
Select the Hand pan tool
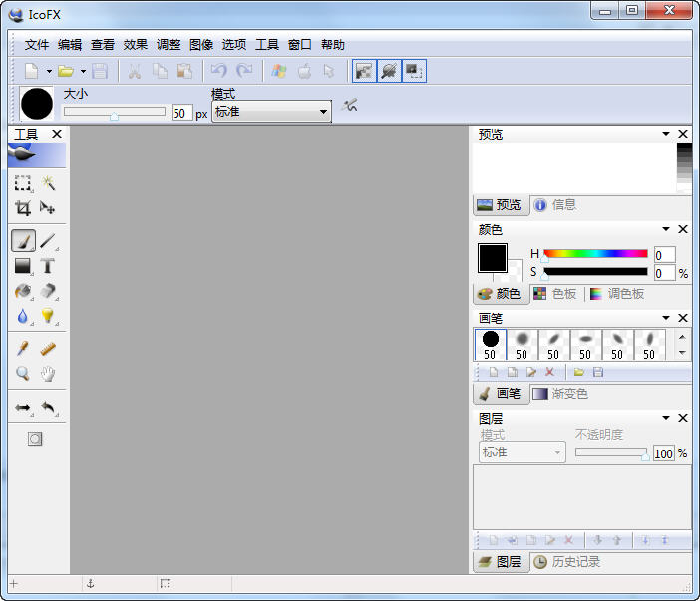47,374
